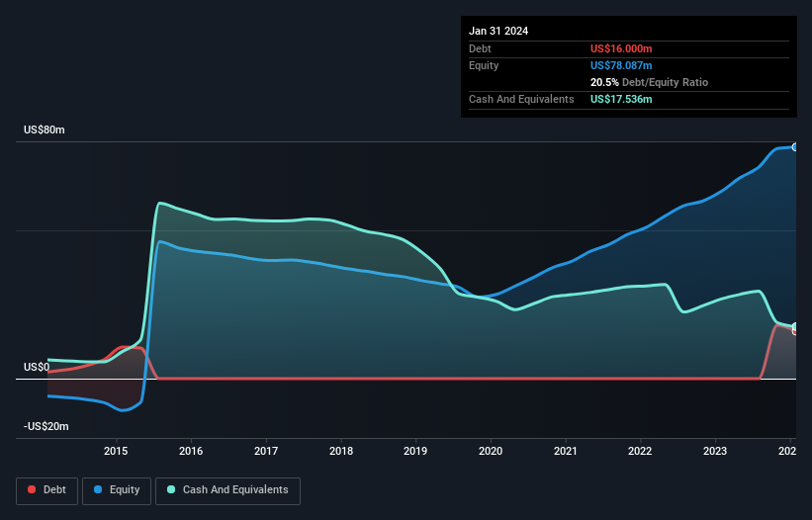Click the -US$20m y-axis label

coord(46,426)
